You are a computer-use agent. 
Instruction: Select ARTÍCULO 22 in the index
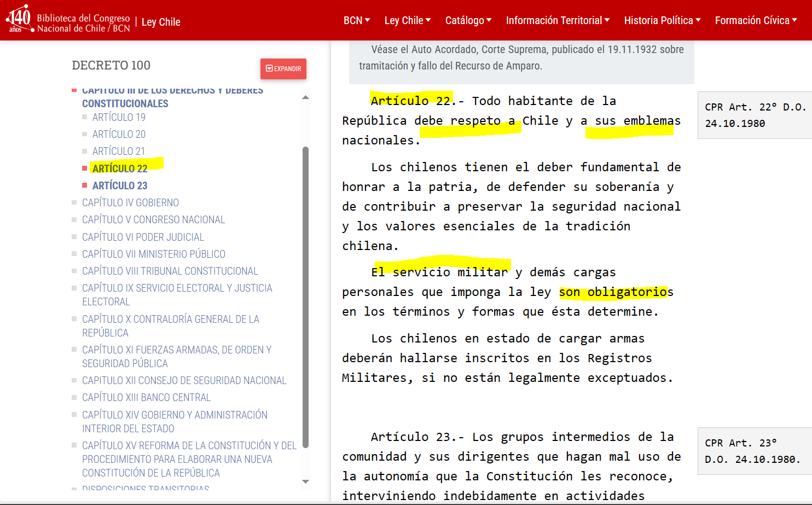(x=120, y=169)
